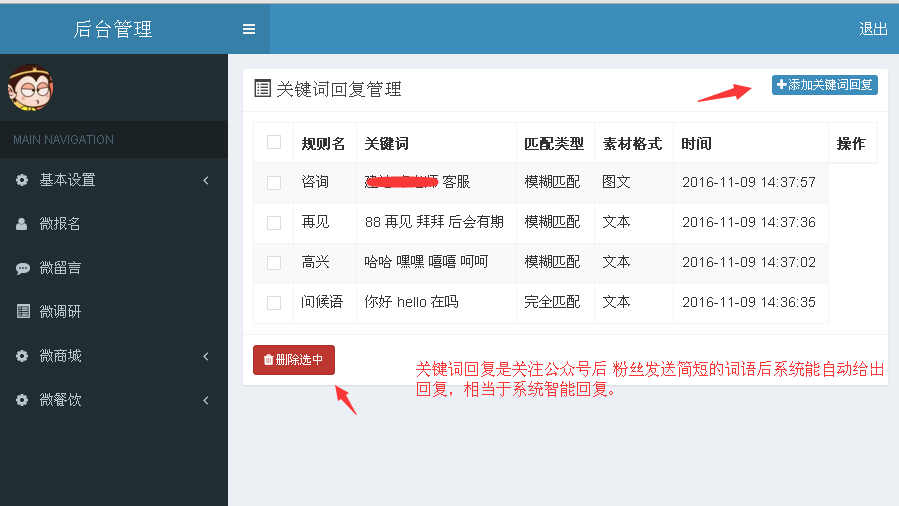This screenshot has height=506, width=899.
Task: Click the gear icon beside 基本设置
Action: [22, 180]
